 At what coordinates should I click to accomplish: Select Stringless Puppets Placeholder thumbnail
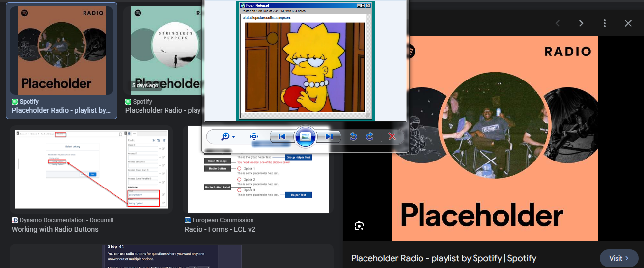[166, 50]
